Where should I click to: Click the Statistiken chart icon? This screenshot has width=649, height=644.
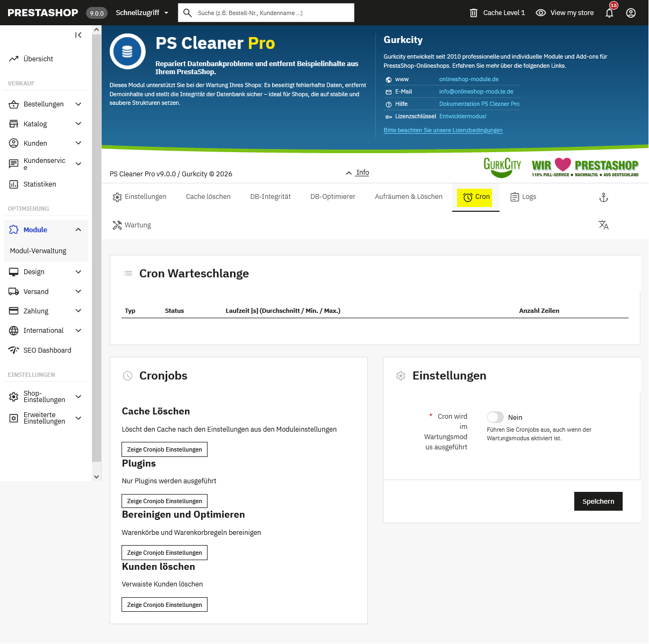[14, 184]
